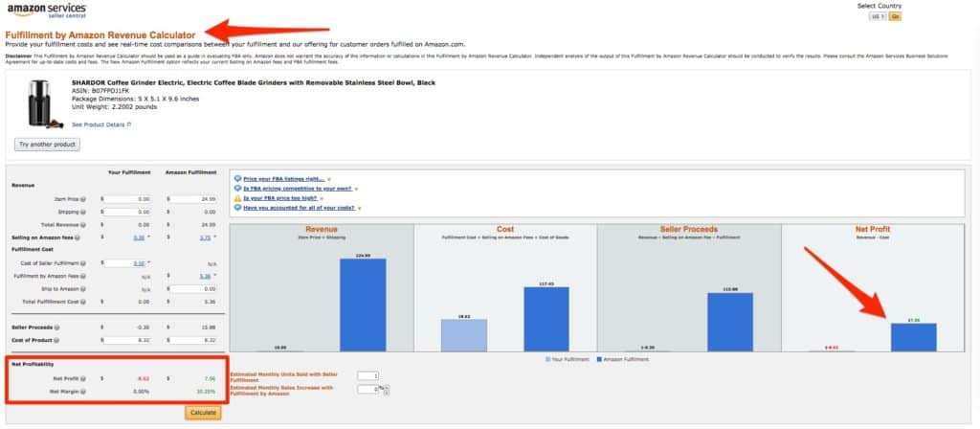Click Amazon Fulfillment selling fees 3.75 link
980x429 pixels.
(205, 237)
